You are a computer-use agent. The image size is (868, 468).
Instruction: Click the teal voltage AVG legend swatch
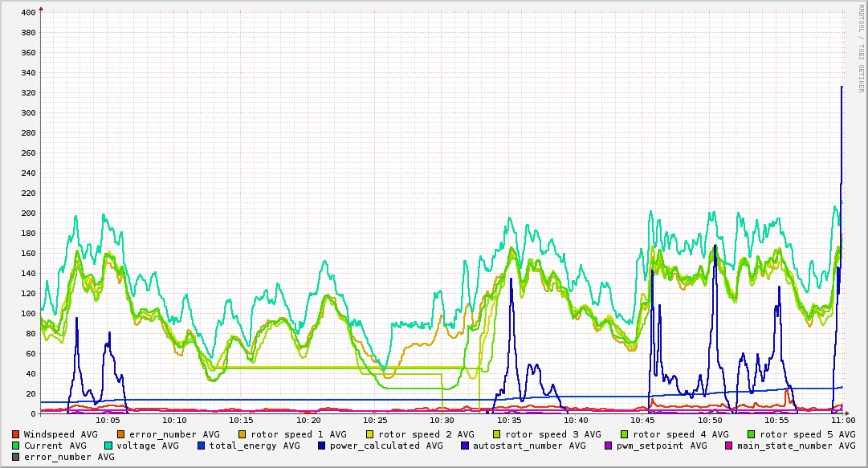(x=108, y=446)
